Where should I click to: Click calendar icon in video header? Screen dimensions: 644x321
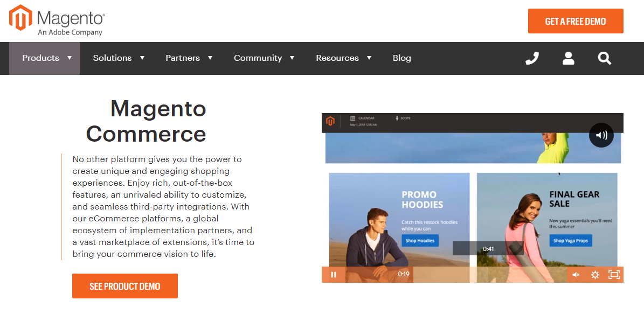tap(352, 118)
